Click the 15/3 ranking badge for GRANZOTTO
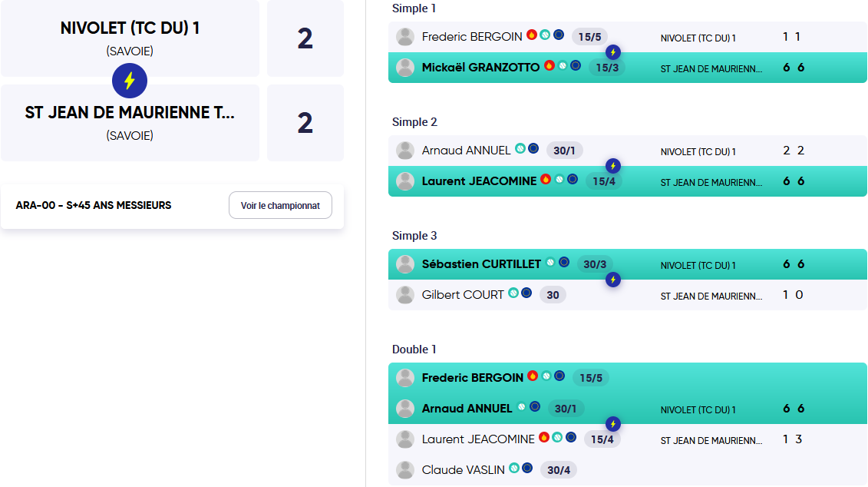The height and width of the screenshot is (487, 868). [607, 68]
